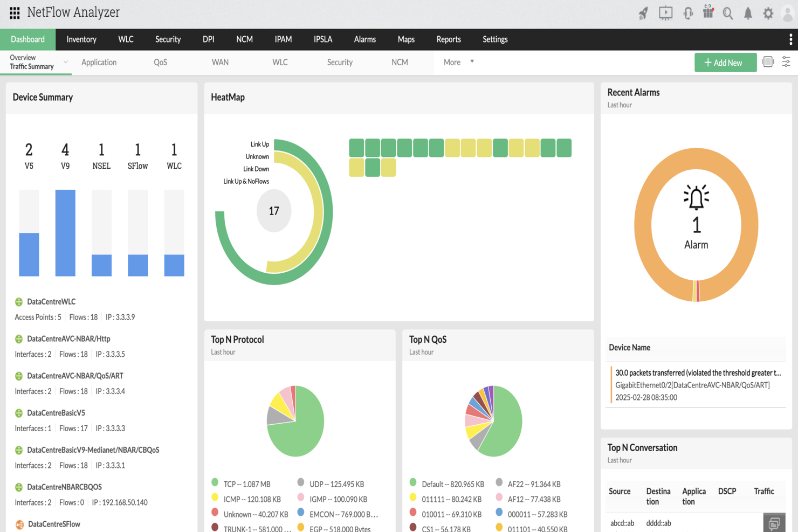Click the Link Down heatmap label
Image resolution: width=798 pixels, height=532 pixels.
coord(256,169)
